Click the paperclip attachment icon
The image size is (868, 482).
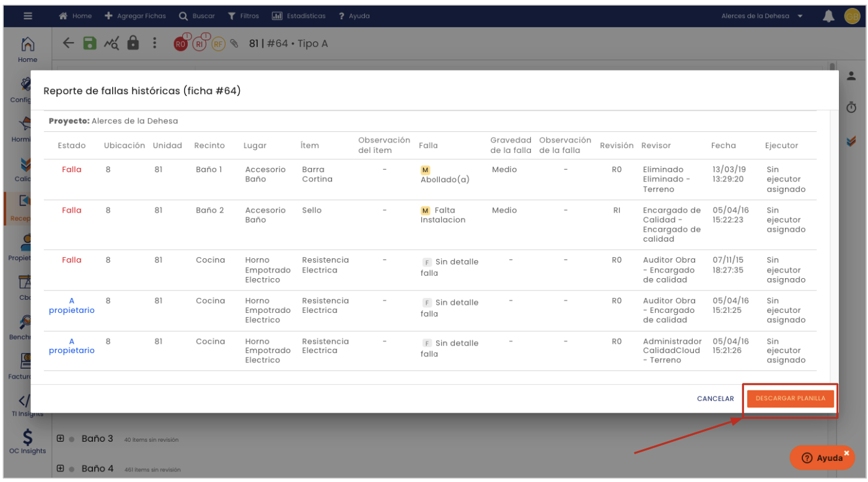click(234, 44)
